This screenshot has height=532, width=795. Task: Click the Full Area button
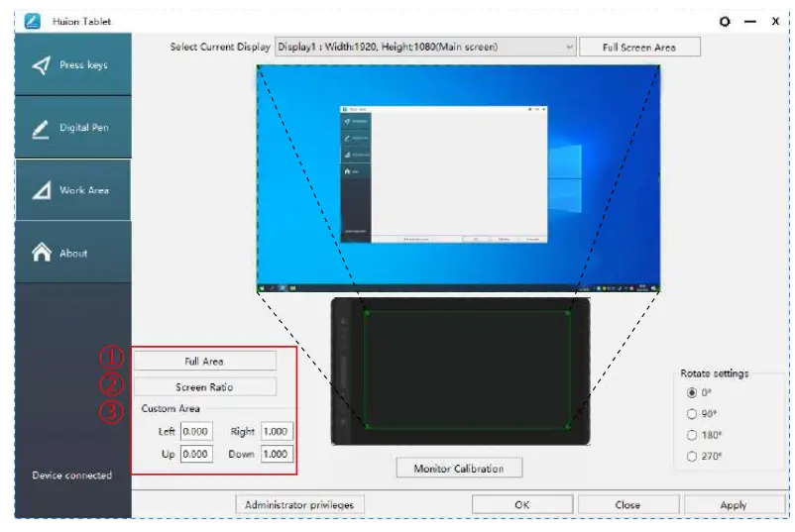[205, 362]
